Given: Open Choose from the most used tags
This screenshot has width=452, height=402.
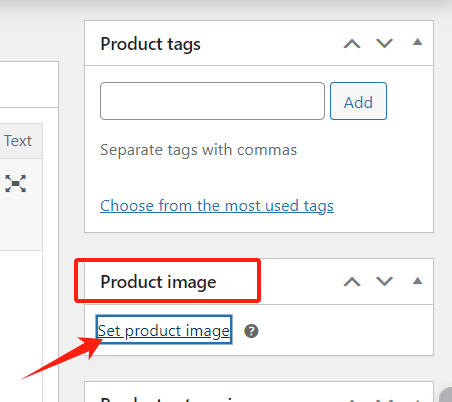Looking at the screenshot, I should (217, 206).
